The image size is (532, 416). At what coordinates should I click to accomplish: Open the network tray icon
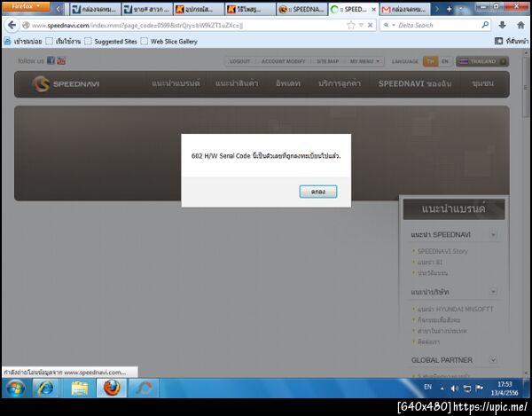pos(467,389)
